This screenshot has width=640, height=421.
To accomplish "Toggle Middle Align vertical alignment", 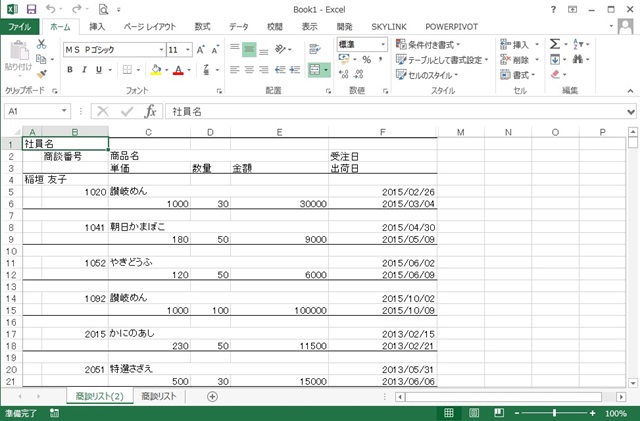I will click(x=249, y=49).
